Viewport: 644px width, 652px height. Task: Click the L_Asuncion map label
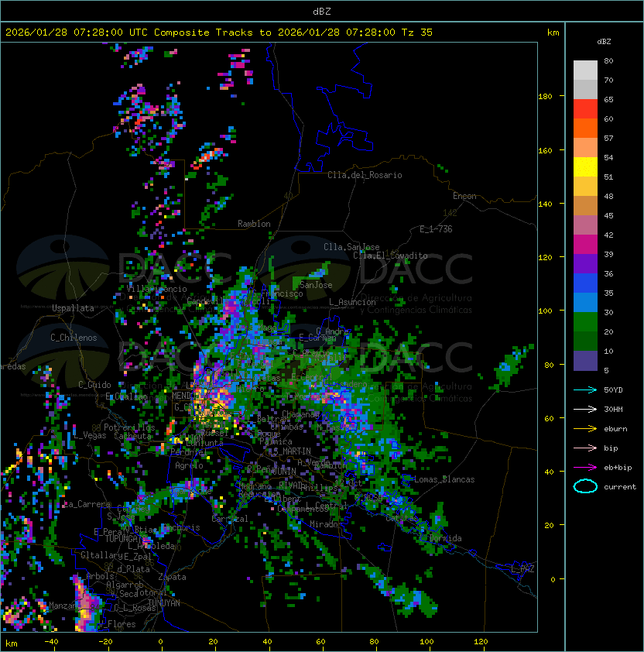pyautogui.click(x=352, y=302)
